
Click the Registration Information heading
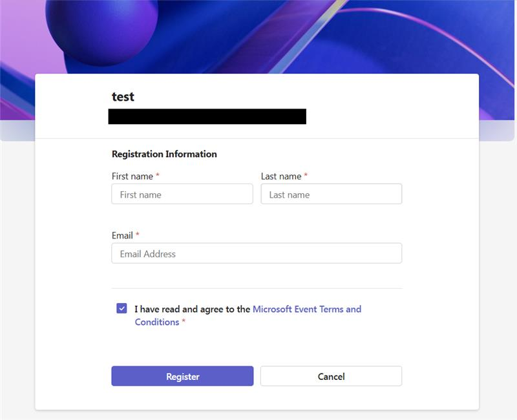coord(164,154)
